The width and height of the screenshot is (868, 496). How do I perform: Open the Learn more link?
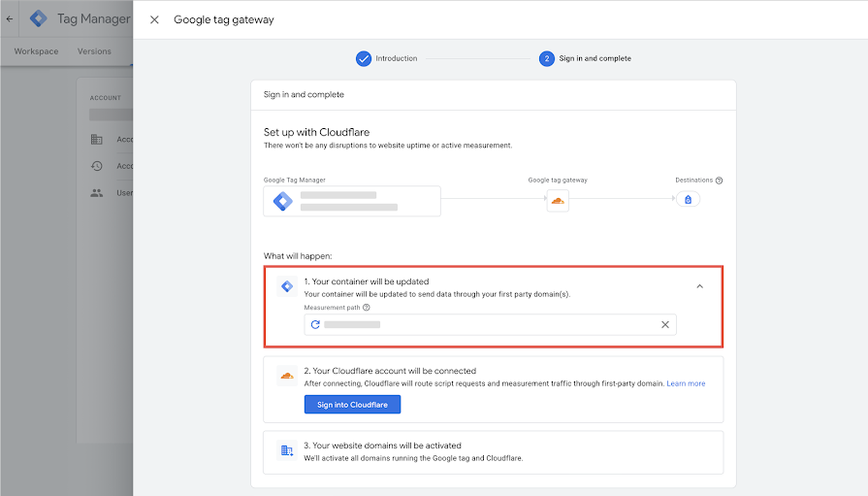(x=686, y=383)
